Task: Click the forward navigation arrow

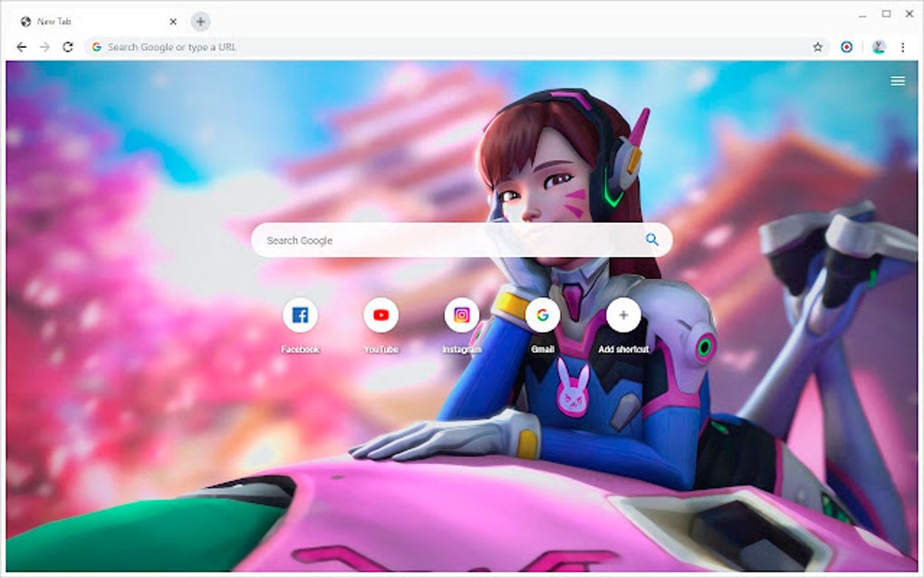Action: 45,45
